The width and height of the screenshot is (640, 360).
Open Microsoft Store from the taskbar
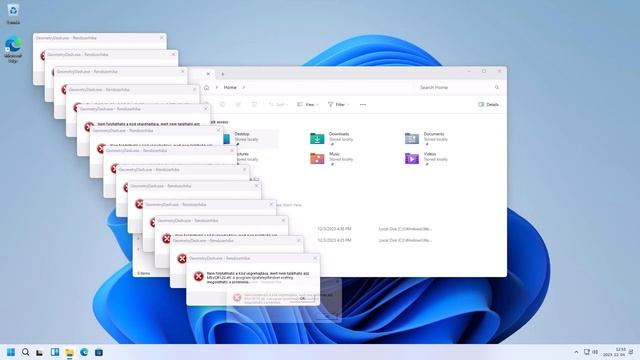[99, 352]
